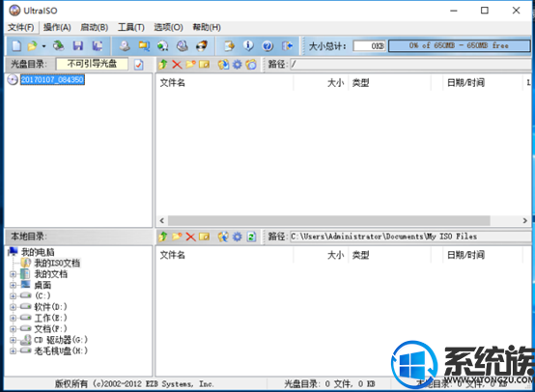Click the blue Info icon in toolbar
The height and width of the screenshot is (392, 535).
[248, 45]
